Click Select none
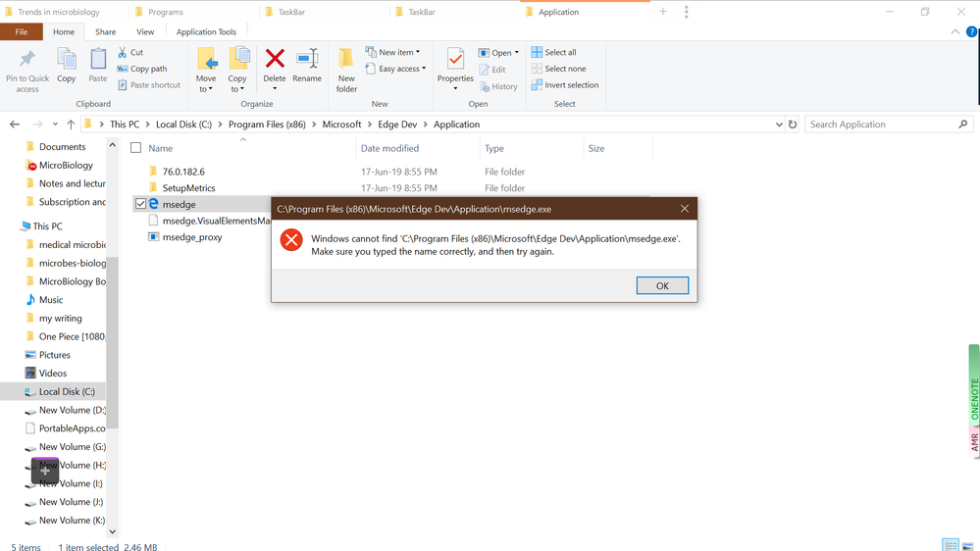The image size is (980, 551). [559, 69]
